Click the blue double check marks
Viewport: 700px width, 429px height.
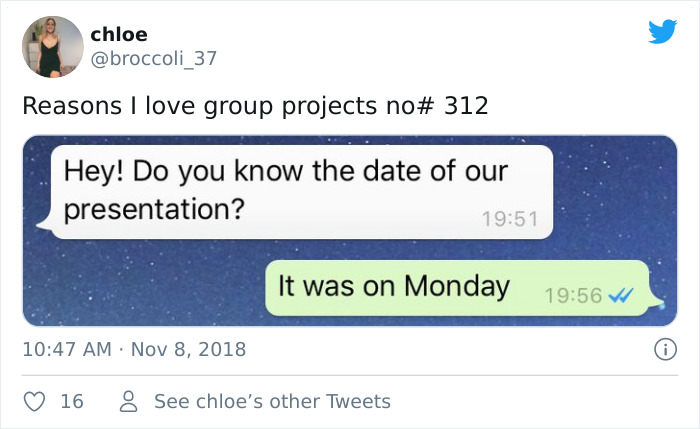point(621,295)
